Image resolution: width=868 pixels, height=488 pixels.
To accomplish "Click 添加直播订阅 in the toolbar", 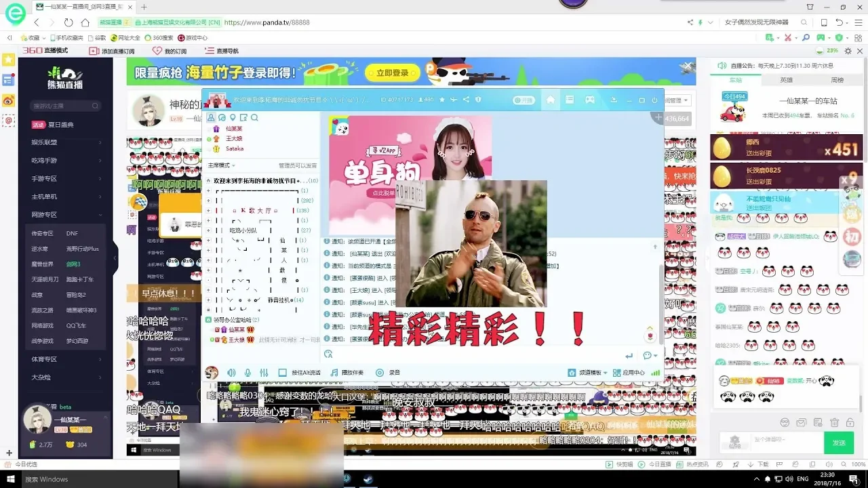I will pyautogui.click(x=113, y=51).
